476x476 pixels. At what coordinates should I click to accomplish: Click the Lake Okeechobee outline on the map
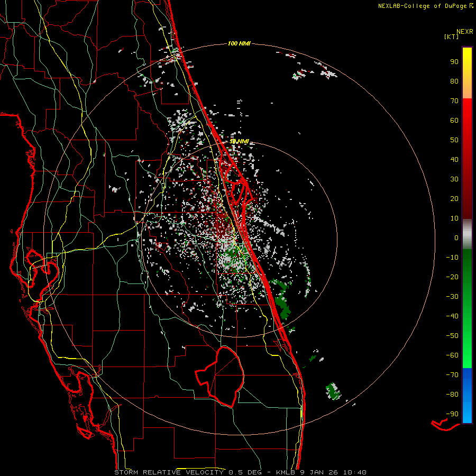219,377
